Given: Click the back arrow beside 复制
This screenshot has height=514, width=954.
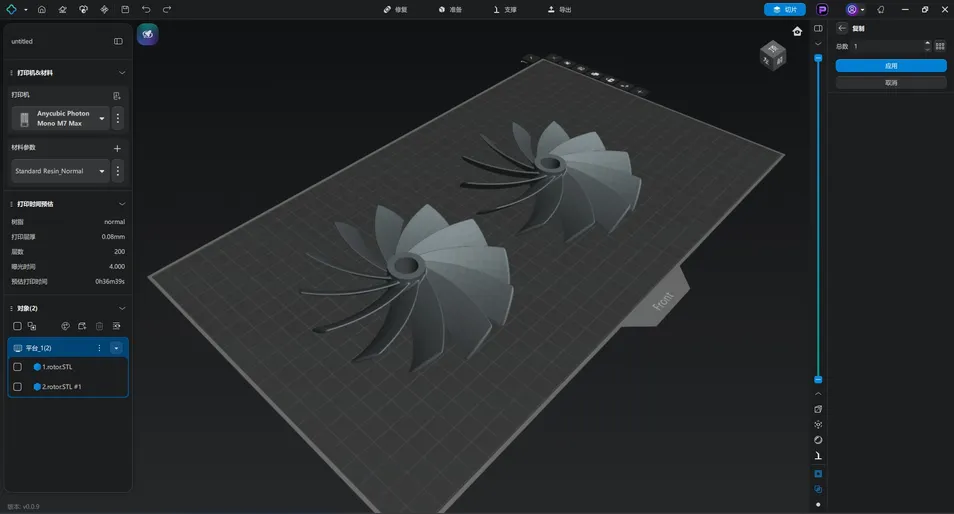Looking at the screenshot, I should 842,28.
